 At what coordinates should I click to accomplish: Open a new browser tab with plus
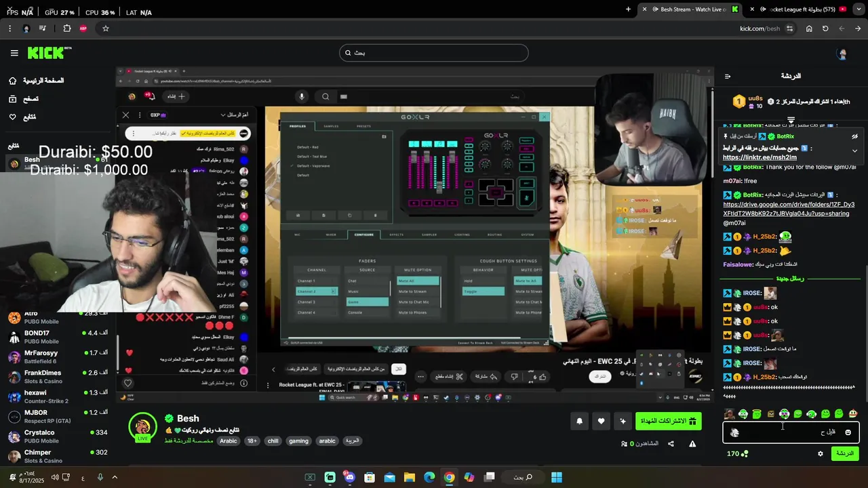coord(629,9)
